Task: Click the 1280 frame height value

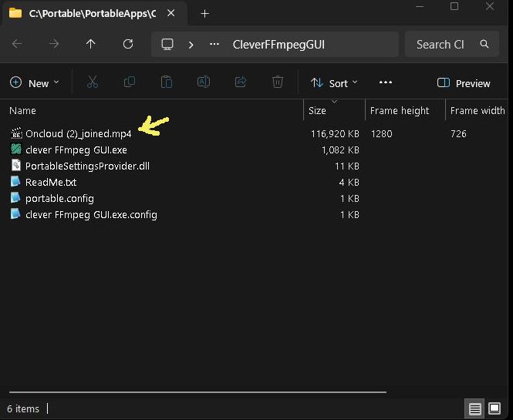Action: [x=382, y=133]
